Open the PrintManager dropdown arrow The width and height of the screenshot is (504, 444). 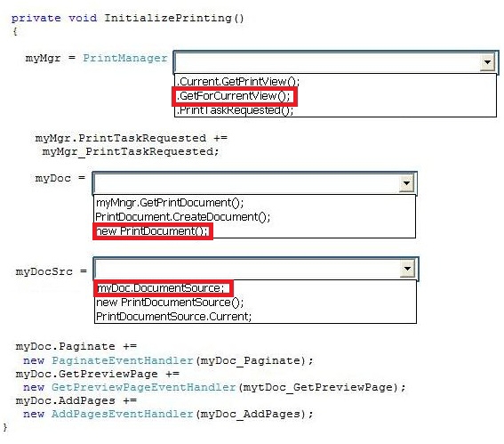point(487,62)
